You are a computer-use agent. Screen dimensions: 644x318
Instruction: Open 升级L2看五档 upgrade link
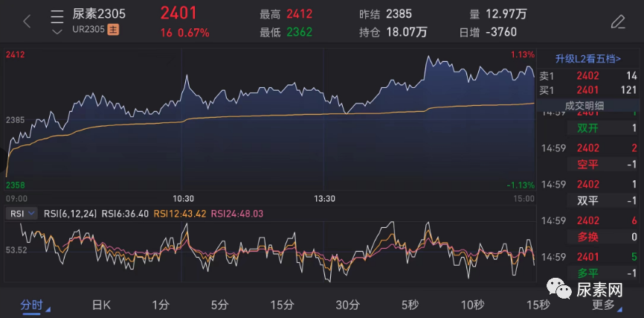point(587,59)
